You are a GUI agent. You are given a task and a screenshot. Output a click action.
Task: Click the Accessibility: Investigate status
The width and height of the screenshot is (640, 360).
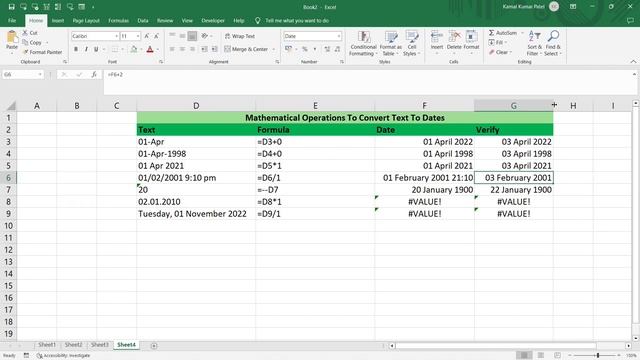point(63,356)
